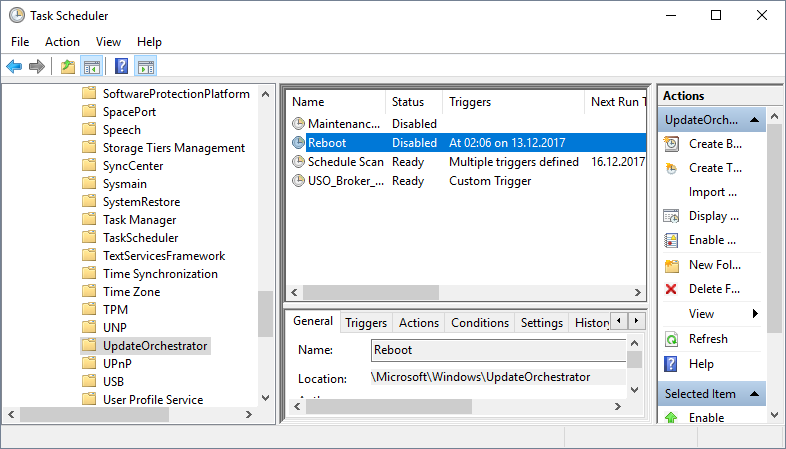Click the Back arrow toolbar icon
Viewport: 786px width, 449px height.
click(x=14, y=67)
